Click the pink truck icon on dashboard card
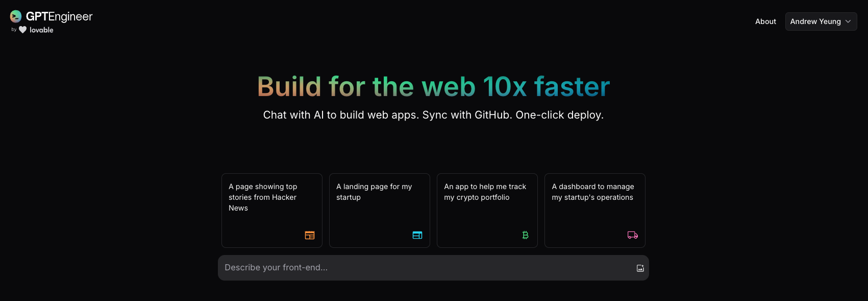This screenshot has height=301, width=868. [633, 235]
